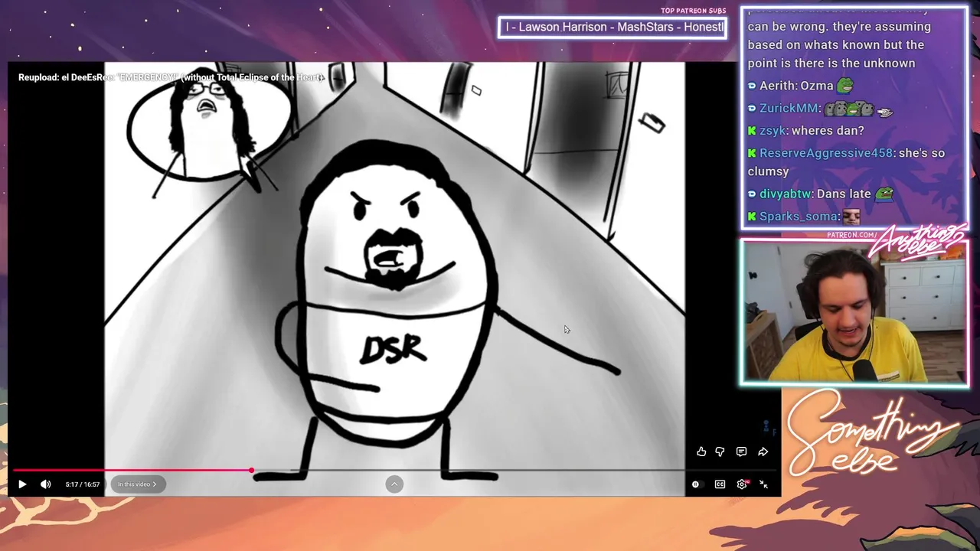
Task: Click username Aerith in chat
Action: [776, 86]
